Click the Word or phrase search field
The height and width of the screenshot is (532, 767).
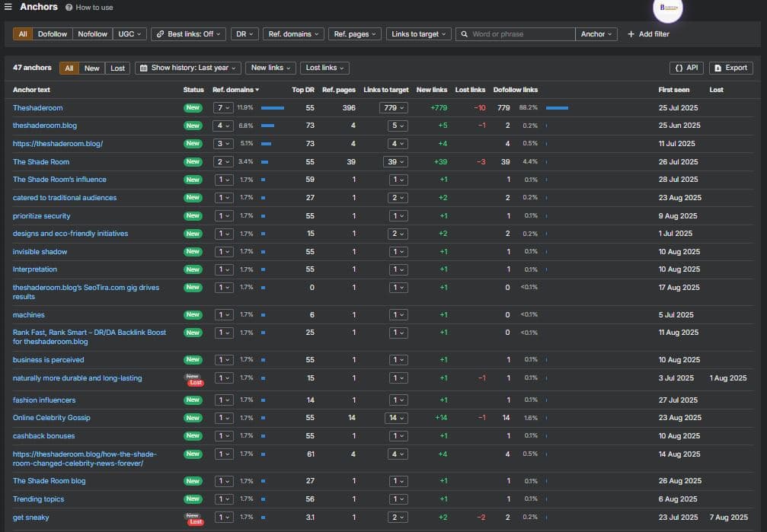click(x=516, y=34)
